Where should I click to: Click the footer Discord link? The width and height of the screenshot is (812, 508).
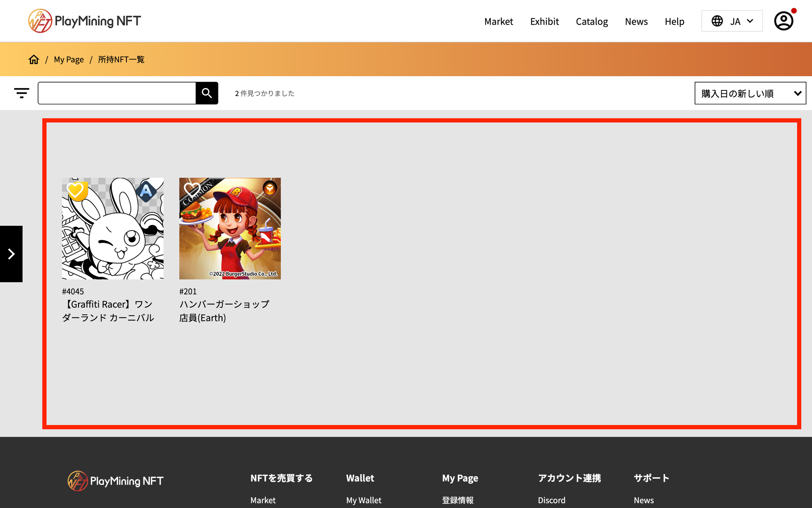pyautogui.click(x=552, y=500)
